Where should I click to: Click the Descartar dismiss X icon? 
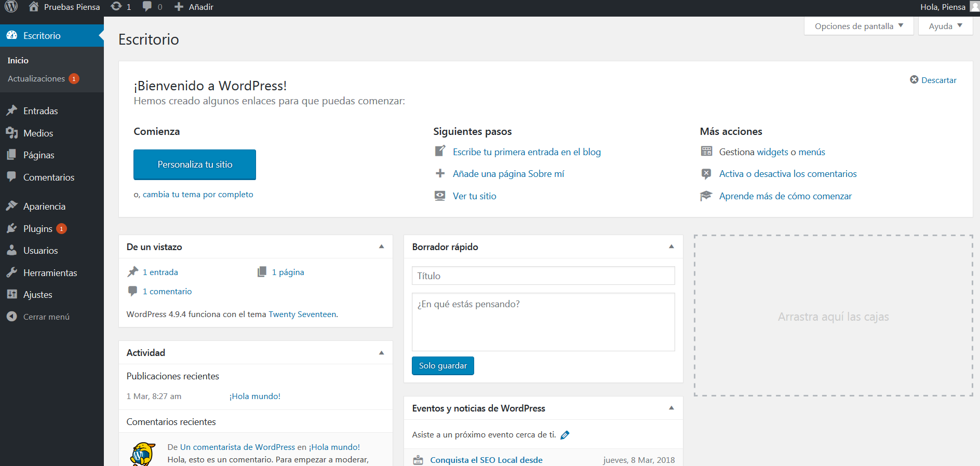tap(914, 79)
